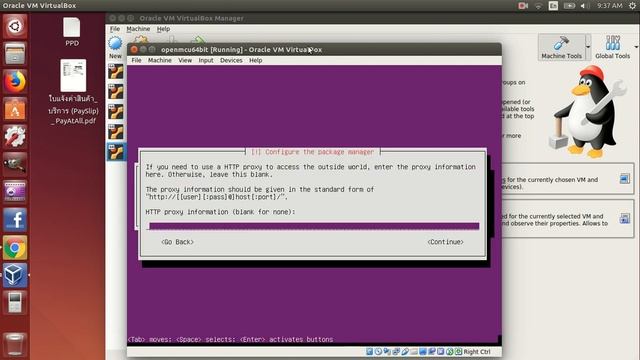Click the screen recording indicator in top panel
Viewport: 640px width, 360px height.
[x=523, y=6]
